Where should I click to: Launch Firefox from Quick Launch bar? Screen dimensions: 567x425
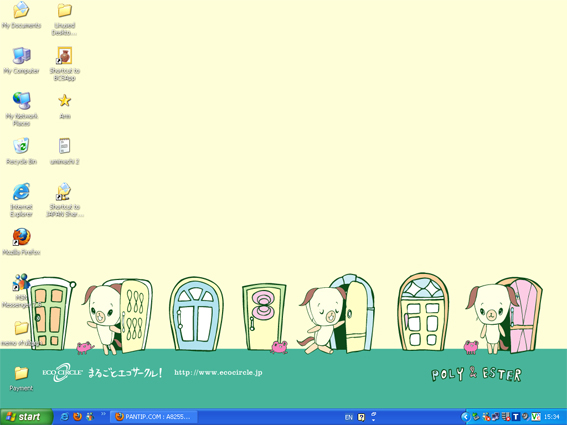(77, 417)
